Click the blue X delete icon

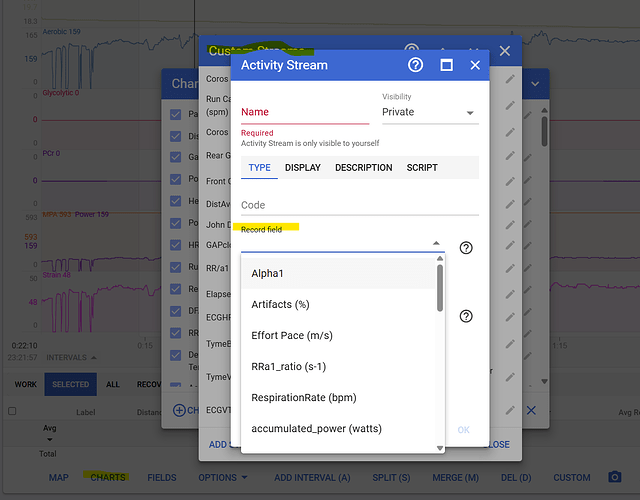[x=531, y=410]
